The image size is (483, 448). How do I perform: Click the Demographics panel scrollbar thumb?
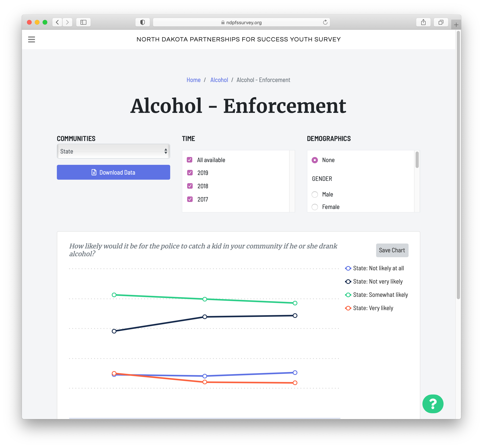pos(417,160)
